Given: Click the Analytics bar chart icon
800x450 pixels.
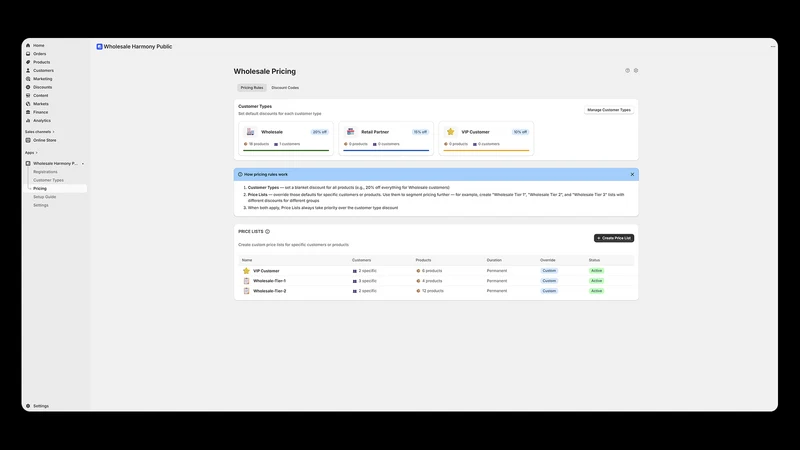Looking at the screenshot, I should (x=28, y=120).
